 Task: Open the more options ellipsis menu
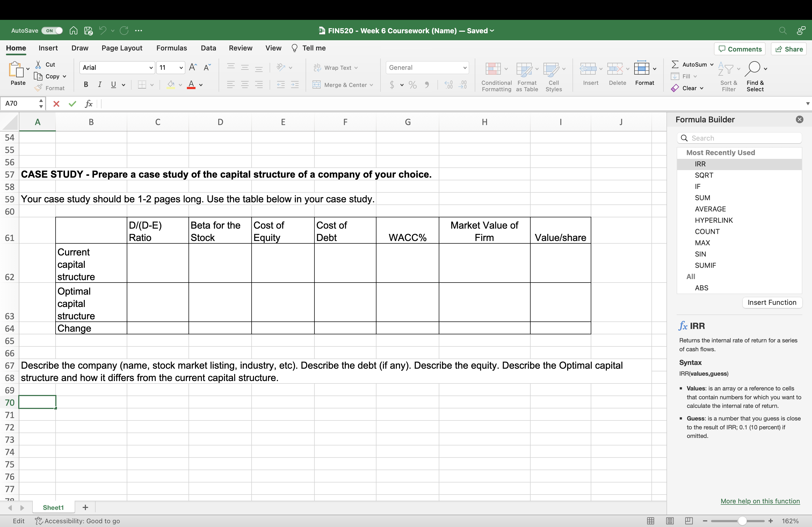point(139,31)
